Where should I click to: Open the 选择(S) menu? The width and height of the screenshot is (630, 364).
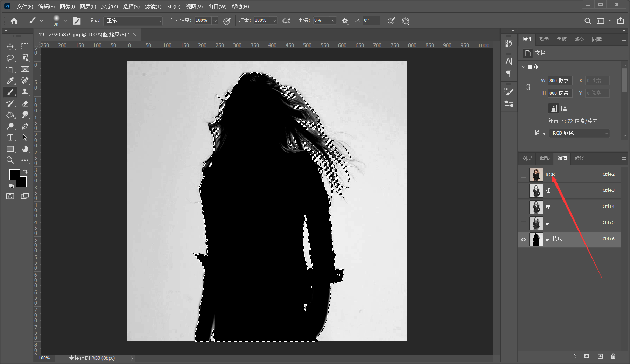coord(131,6)
